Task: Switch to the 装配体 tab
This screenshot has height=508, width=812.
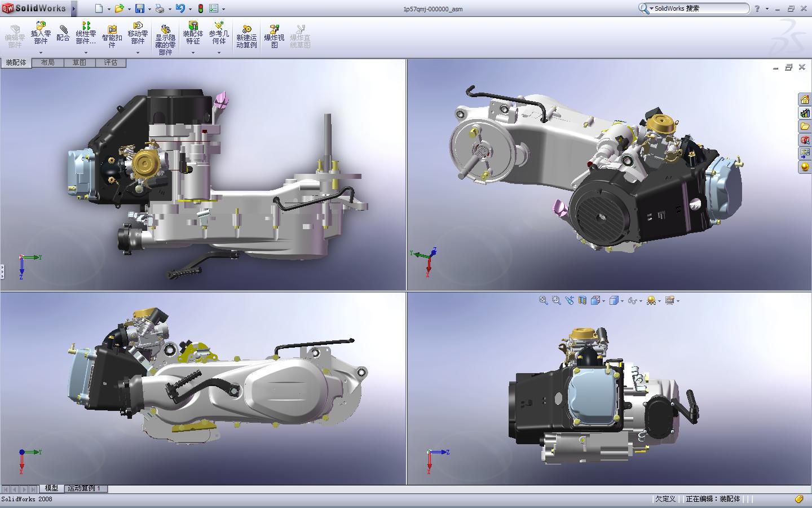Action: (x=16, y=63)
